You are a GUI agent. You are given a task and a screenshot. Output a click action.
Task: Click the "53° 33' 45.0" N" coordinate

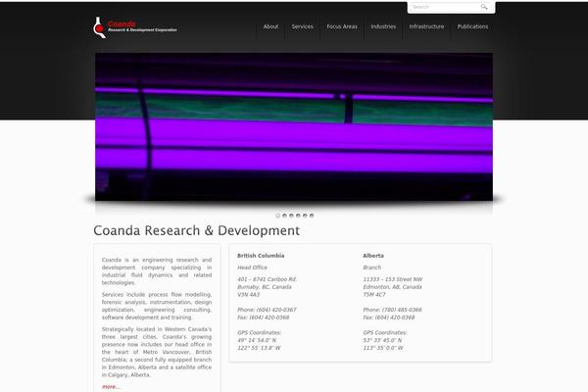coord(382,340)
